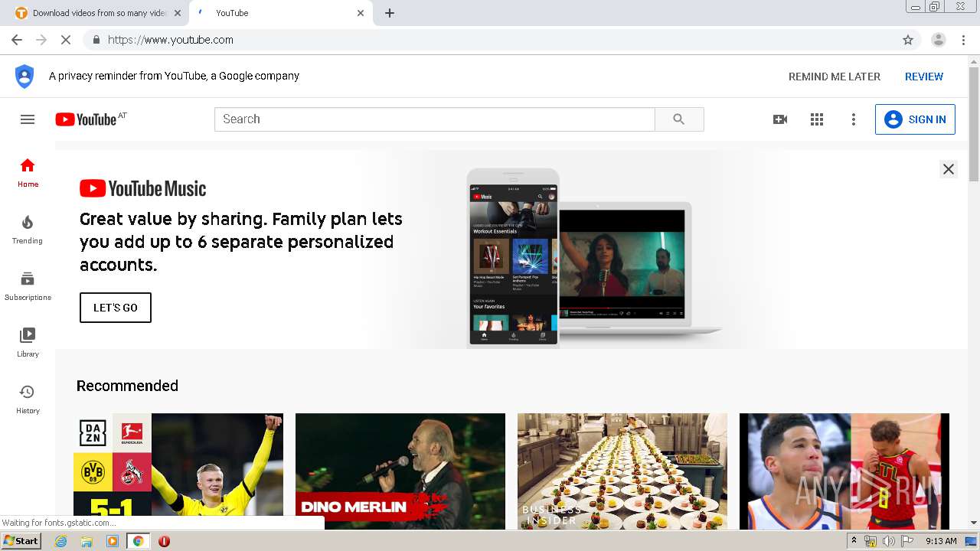980x551 pixels.
Task: Open the basketball players video thumbnail
Action: click(x=844, y=471)
